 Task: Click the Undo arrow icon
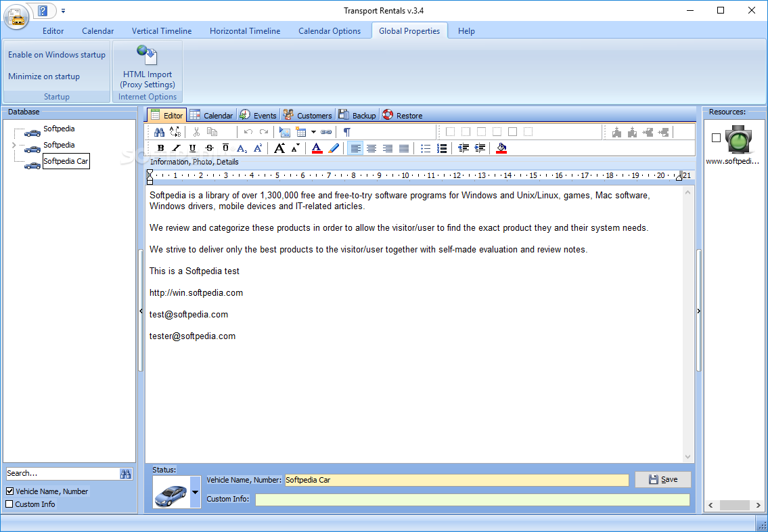pyautogui.click(x=248, y=132)
